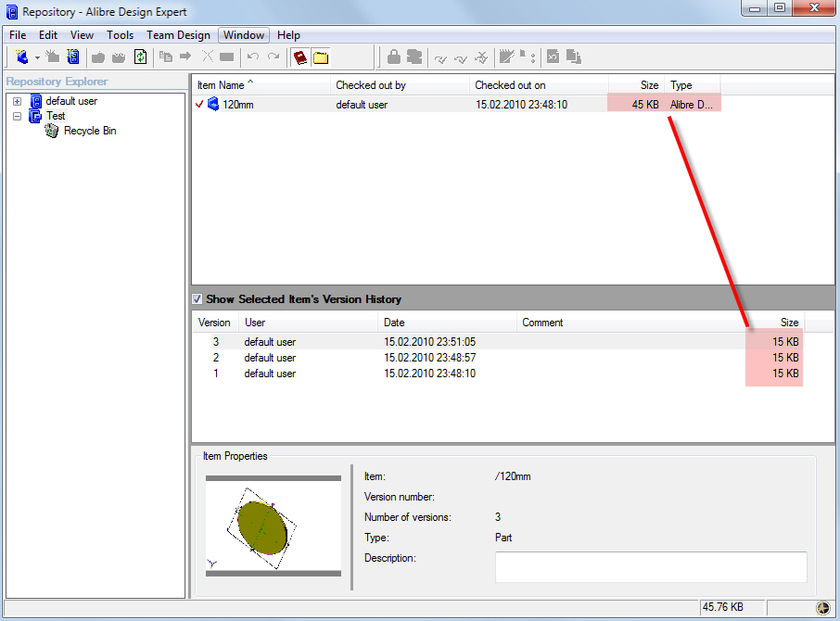The image size is (840, 621).
Task: Click the padlock toolbar icon
Action: coord(394,57)
